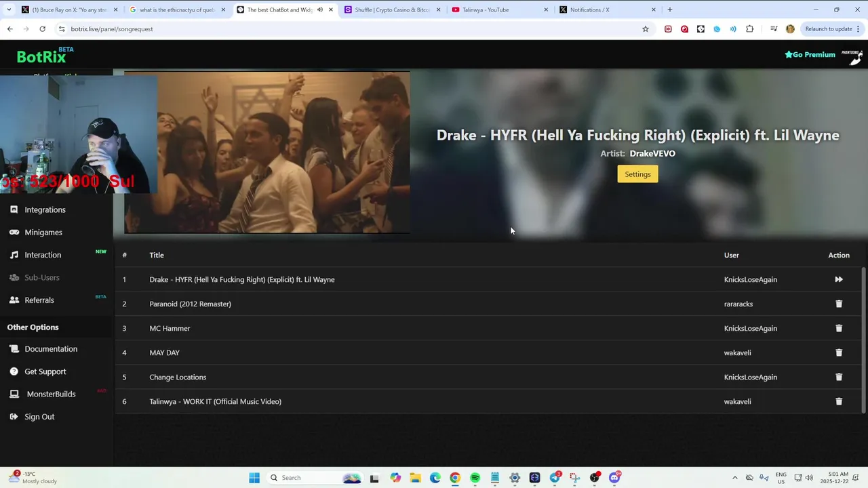868x488 pixels.
Task: Show hidden system tray icons
Action: click(734, 478)
